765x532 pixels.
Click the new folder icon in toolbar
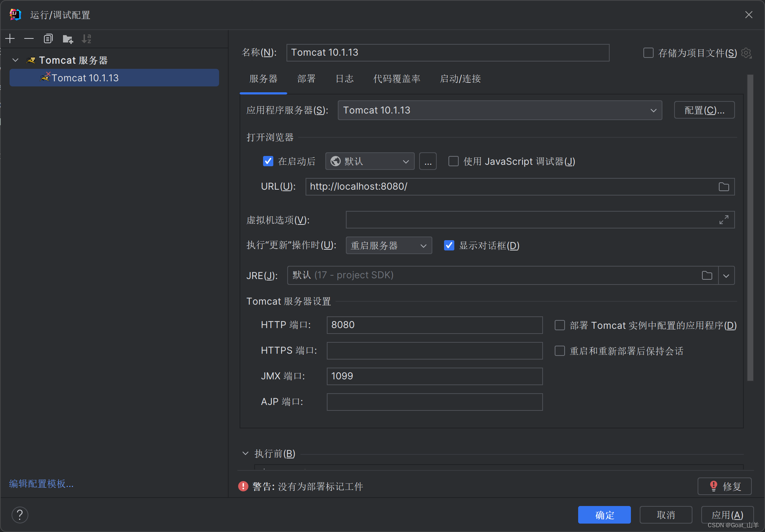coord(68,38)
